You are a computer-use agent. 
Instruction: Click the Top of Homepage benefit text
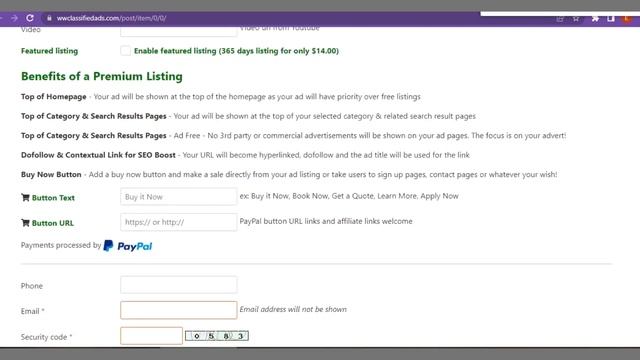pyautogui.click(x=221, y=97)
